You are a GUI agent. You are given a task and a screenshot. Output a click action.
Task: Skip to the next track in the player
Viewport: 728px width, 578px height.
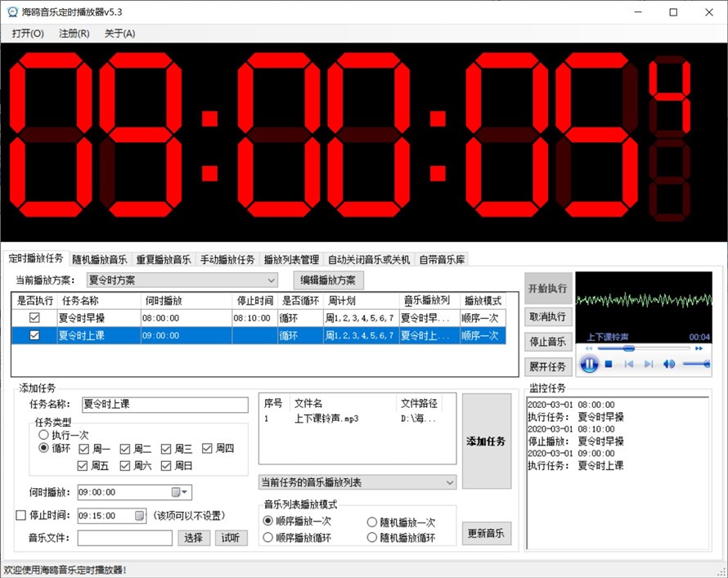648,364
